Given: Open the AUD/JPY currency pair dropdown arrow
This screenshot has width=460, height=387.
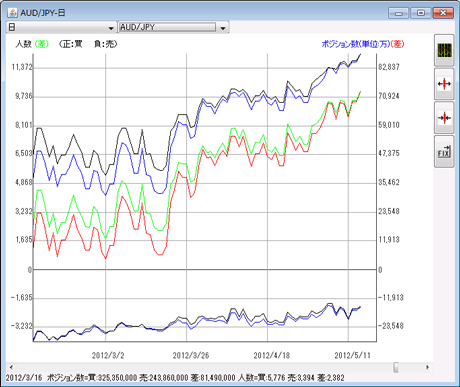Looking at the screenshot, I should point(223,28).
